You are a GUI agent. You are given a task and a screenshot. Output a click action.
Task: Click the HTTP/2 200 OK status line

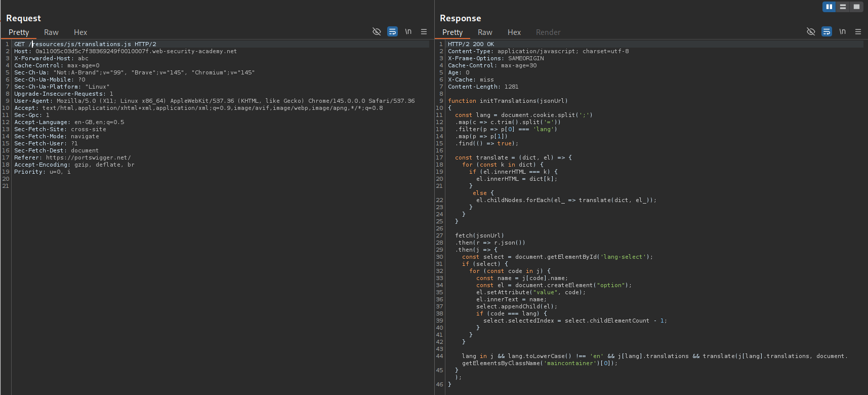pyautogui.click(x=471, y=44)
